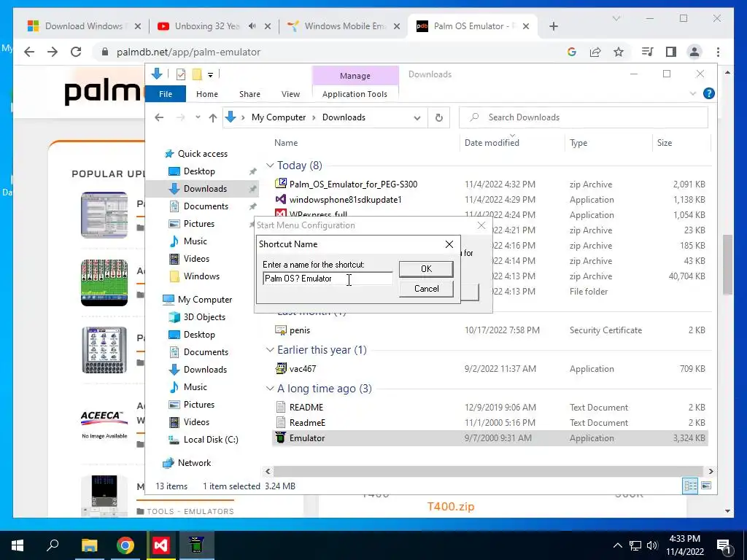Viewport: 747px width, 560px height.
Task: Open the Visual Studio taskbar icon
Action: click(x=161, y=545)
